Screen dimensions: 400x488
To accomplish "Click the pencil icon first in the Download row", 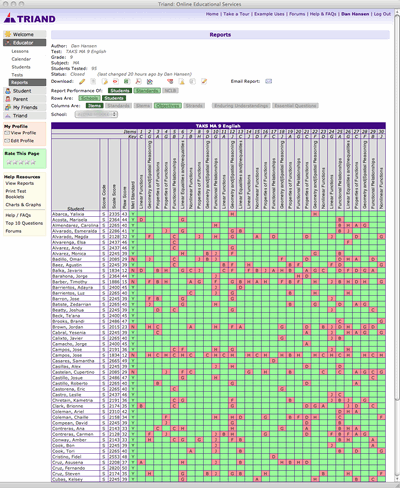I will pyautogui.click(x=82, y=81).
